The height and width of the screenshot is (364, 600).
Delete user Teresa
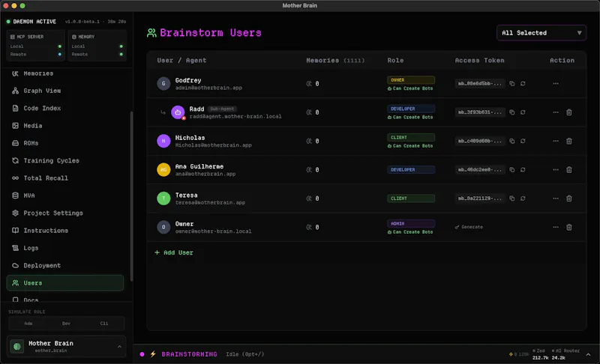[569, 198]
